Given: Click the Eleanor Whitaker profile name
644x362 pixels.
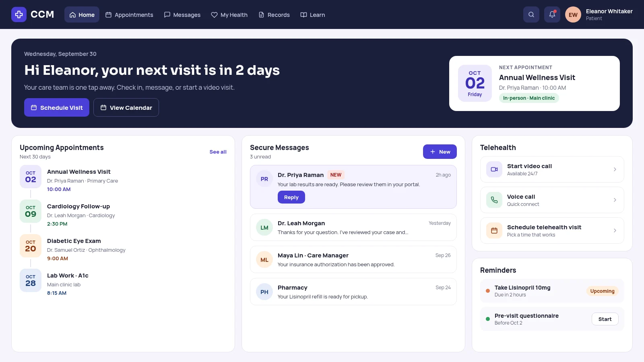Looking at the screenshot, I should [609, 11].
